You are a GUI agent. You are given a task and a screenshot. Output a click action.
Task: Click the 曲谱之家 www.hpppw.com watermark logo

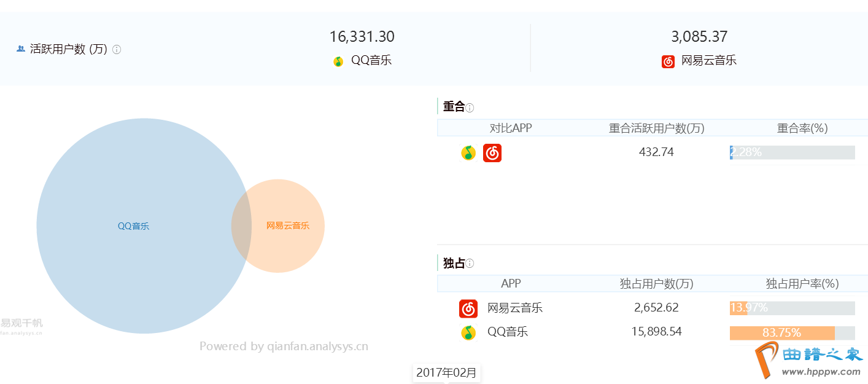coord(809,361)
